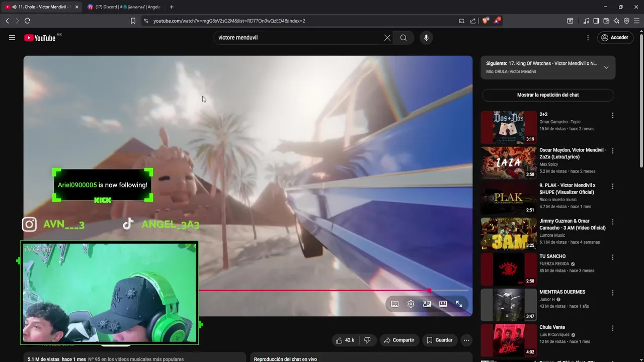Open more actions ellipsis below video
Image resolution: width=644 pixels, height=362 pixels.
click(x=466, y=340)
